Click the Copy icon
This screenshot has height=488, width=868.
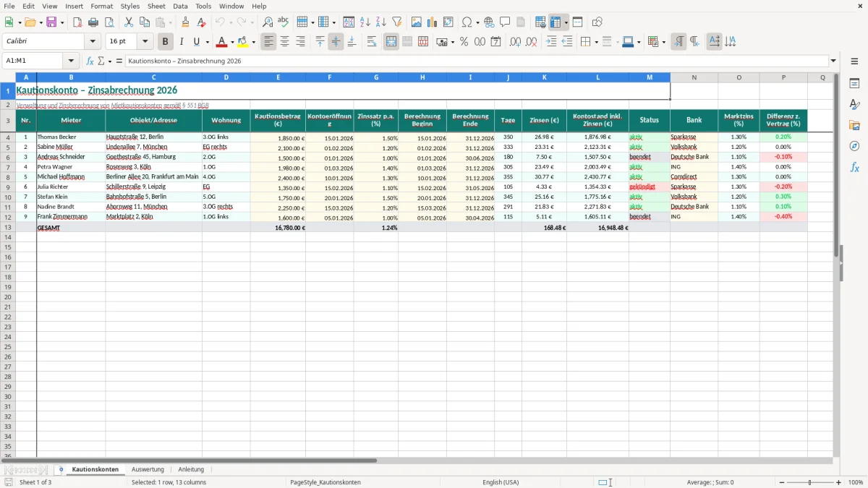pos(145,22)
